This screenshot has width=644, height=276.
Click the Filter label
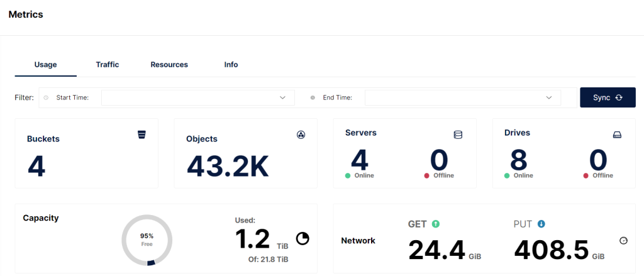(25, 97)
